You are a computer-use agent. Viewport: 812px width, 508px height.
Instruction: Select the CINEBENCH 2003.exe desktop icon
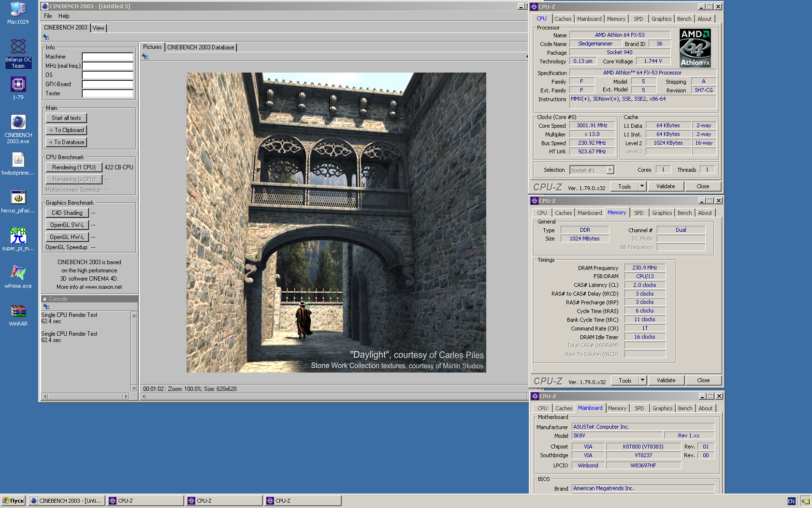point(18,129)
